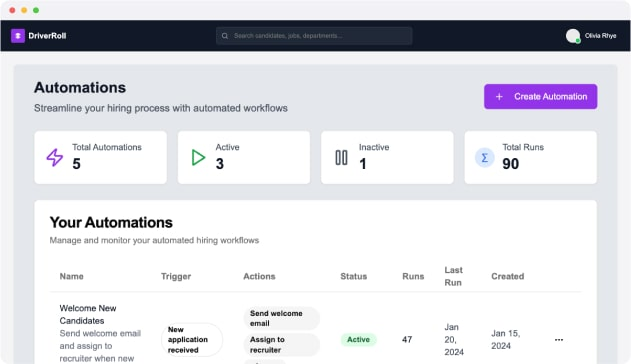Sort by the Name column header

[72, 276]
